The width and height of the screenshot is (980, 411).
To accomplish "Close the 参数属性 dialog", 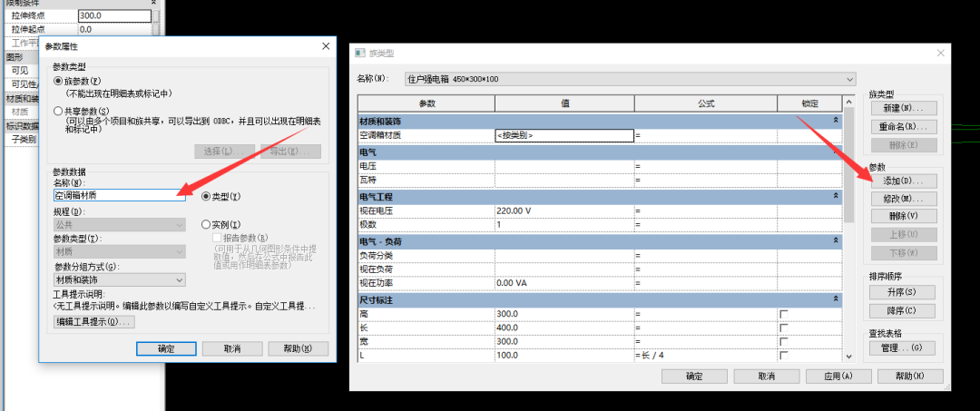I will 325,46.
